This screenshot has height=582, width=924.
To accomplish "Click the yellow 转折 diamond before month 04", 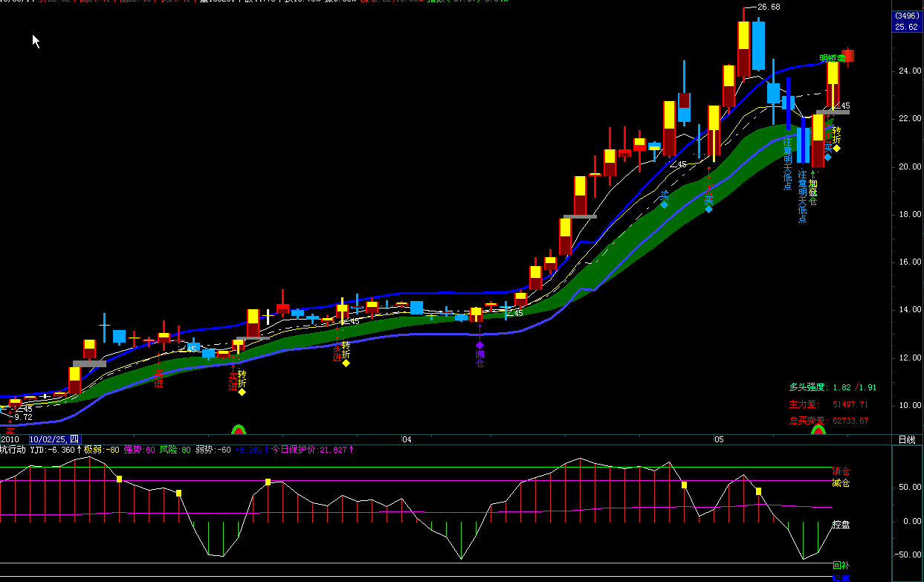I will pyautogui.click(x=346, y=363).
